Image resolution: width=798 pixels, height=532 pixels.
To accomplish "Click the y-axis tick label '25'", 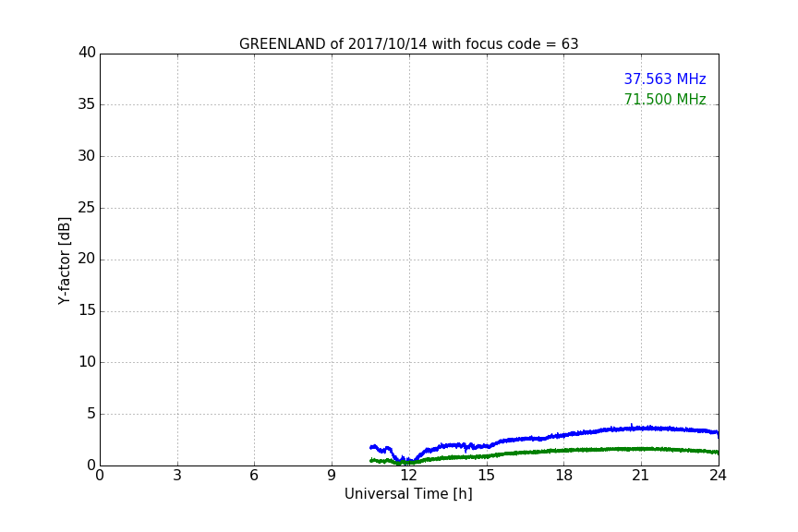I will click(87, 207).
